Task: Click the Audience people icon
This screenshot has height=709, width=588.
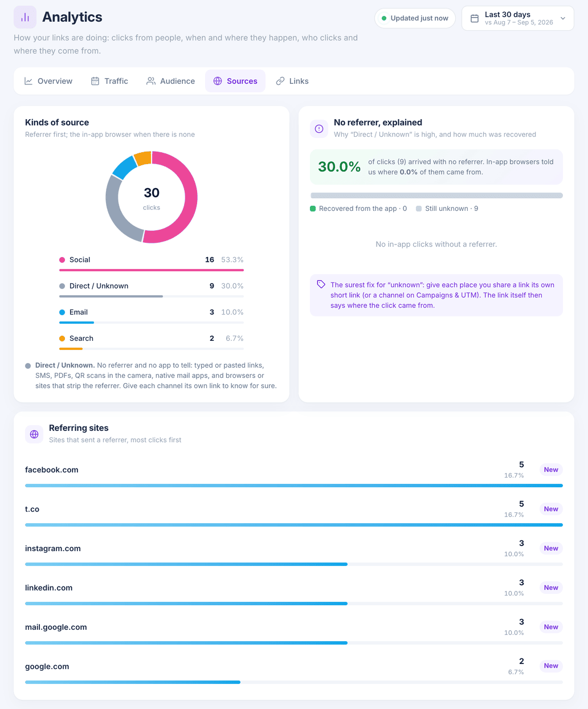Action: (151, 81)
